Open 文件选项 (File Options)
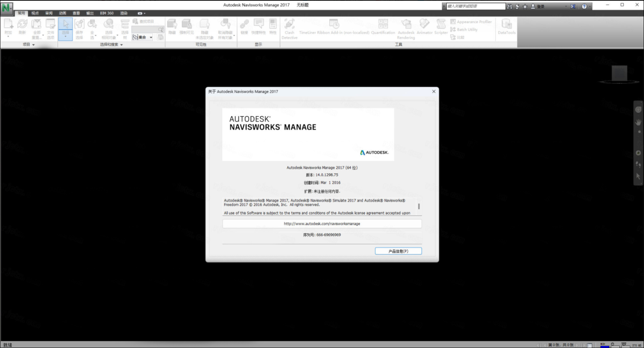Viewport: 644px width, 348px height. [51, 29]
